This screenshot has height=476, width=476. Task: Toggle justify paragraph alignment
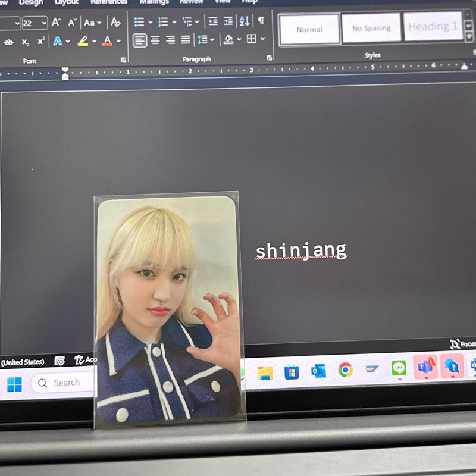[x=186, y=41]
